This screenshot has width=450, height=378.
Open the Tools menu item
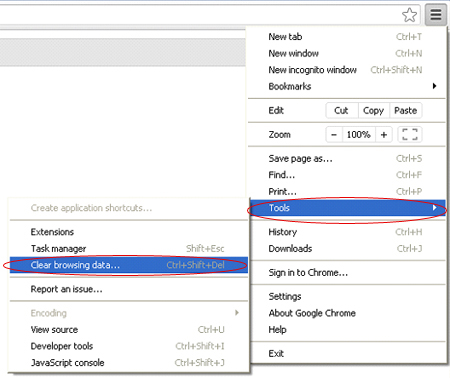tap(347, 208)
